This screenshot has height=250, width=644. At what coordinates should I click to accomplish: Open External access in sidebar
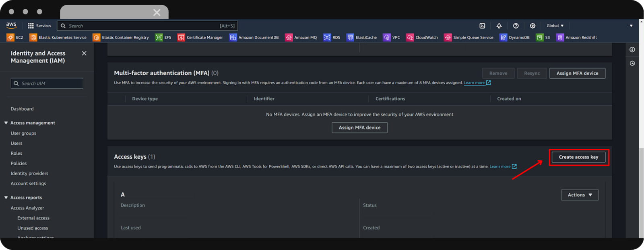(x=33, y=218)
